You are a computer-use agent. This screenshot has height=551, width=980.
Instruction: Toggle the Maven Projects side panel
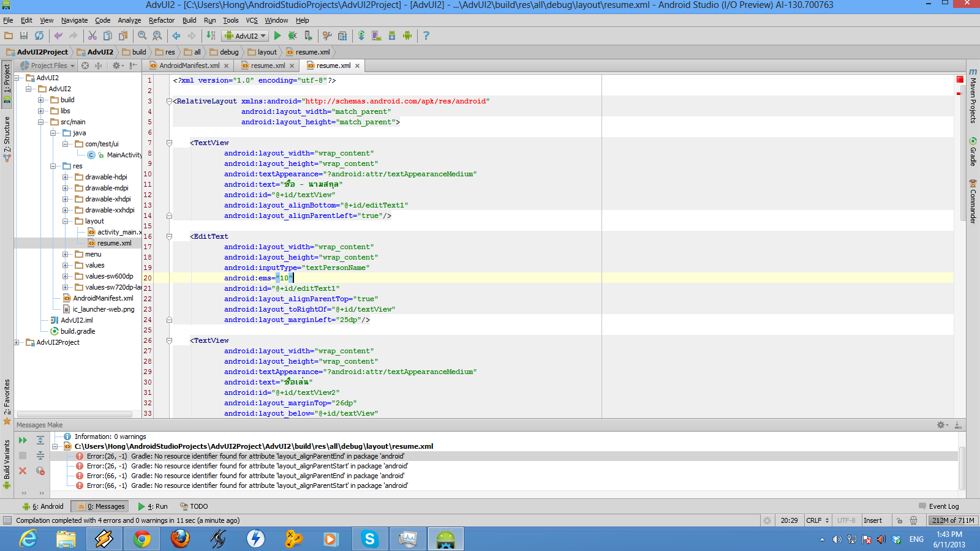(973, 96)
